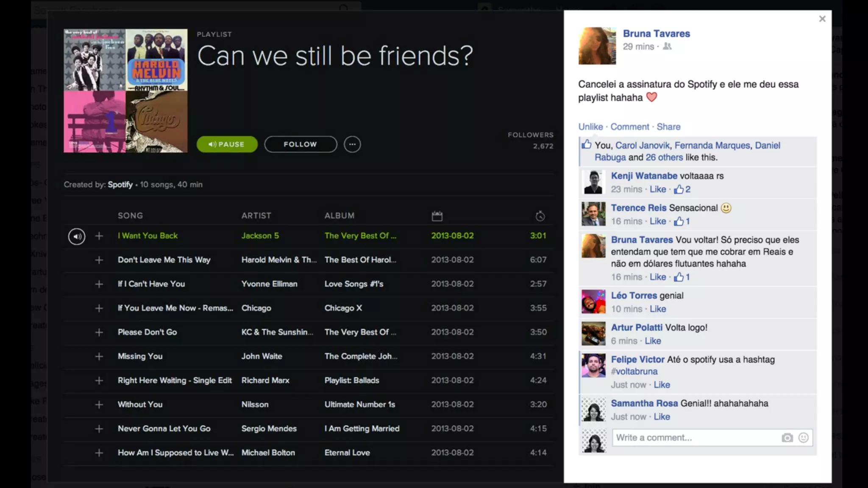Like Samantha Rosa's comment
The width and height of the screenshot is (868, 488).
click(x=662, y=417)
